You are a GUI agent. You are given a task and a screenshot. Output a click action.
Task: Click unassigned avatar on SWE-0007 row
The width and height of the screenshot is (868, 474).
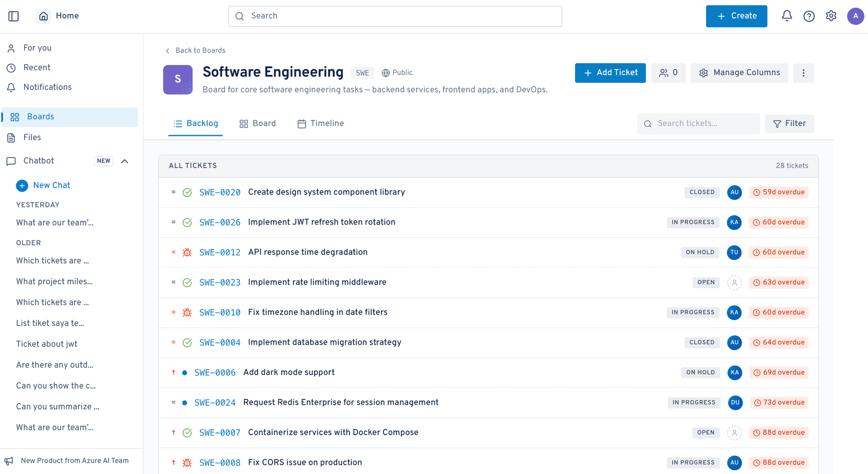click(734, 433)
